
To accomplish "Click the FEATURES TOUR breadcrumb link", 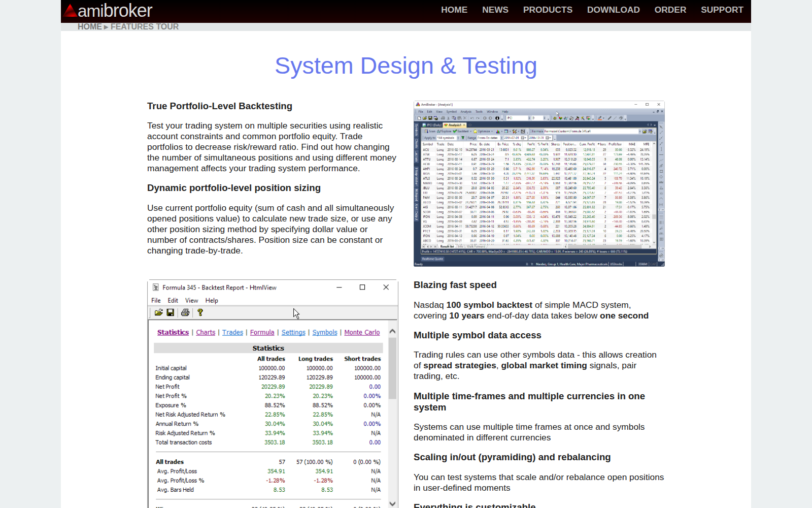I will tap(145, 26).
